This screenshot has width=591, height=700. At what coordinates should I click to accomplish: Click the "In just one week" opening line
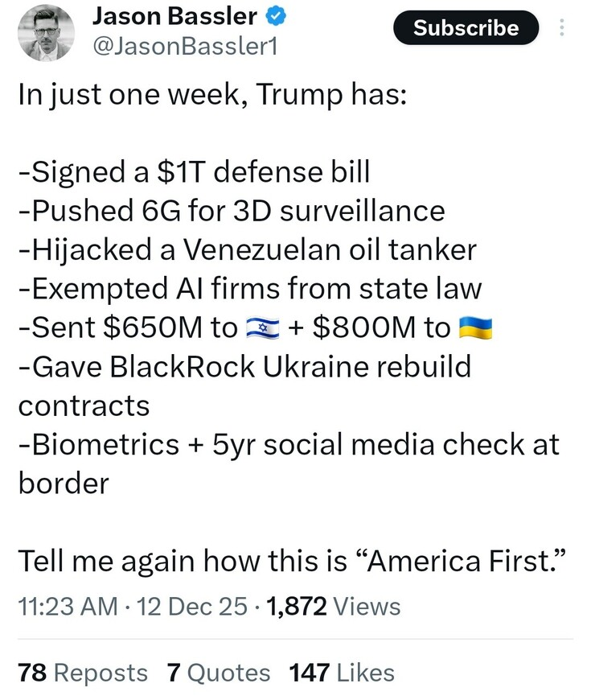point(212,95)
